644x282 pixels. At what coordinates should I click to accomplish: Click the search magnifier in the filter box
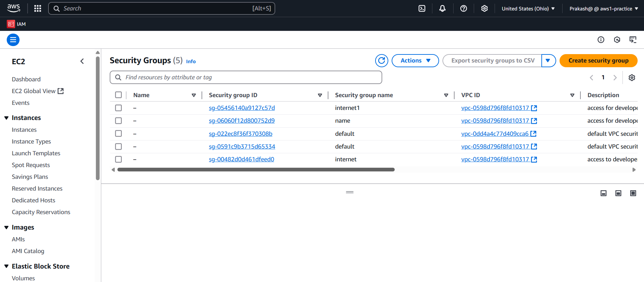(x=118, y=77)
